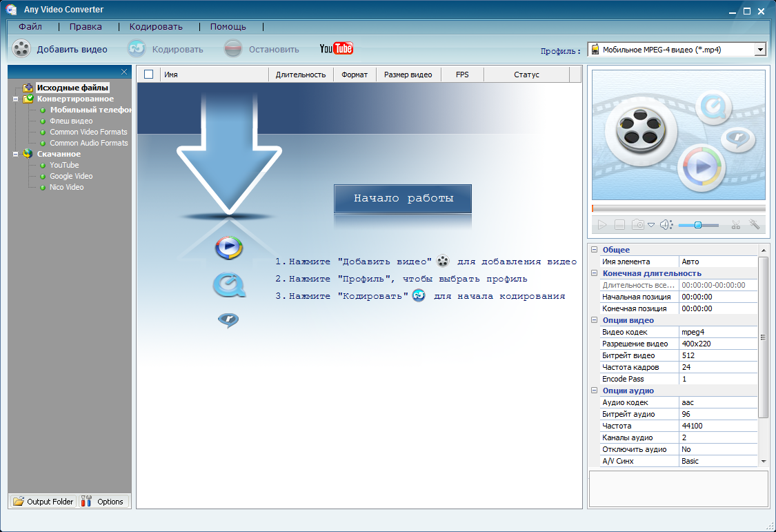Click the Битрейт видео value 512

[718, 355]
